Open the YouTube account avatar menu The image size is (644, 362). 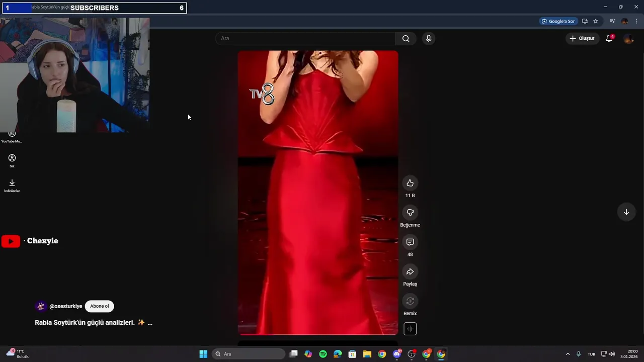pos(628,39)
